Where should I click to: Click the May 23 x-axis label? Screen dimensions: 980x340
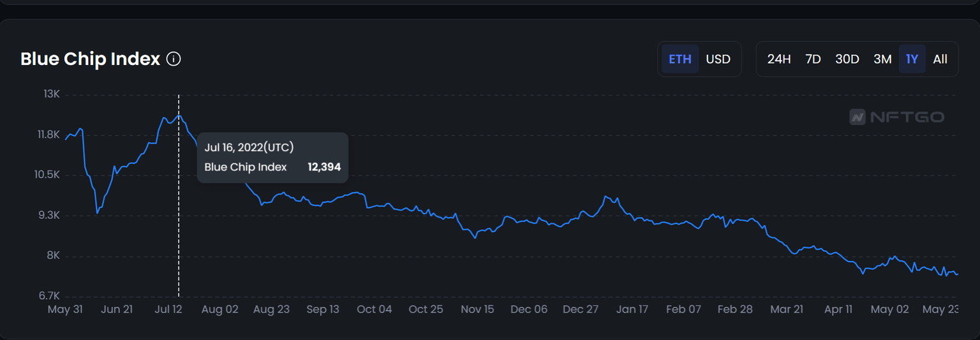point(942,309)
